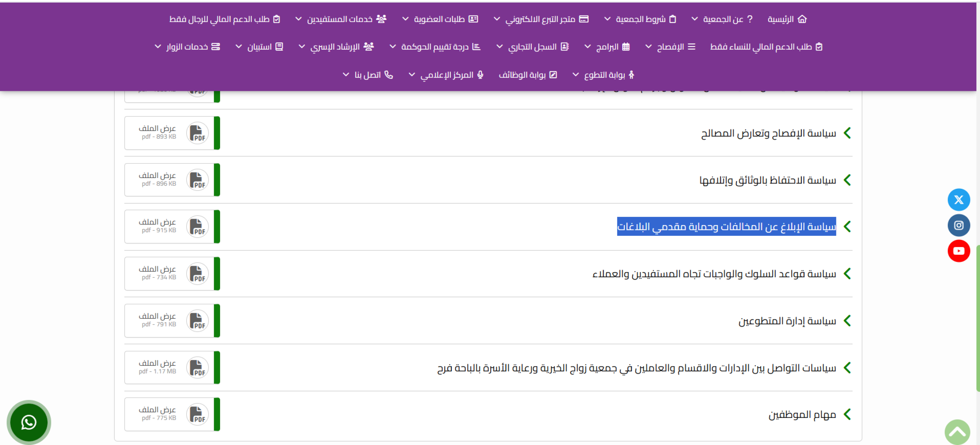Open the استبيان menu item

click(265, 47)
